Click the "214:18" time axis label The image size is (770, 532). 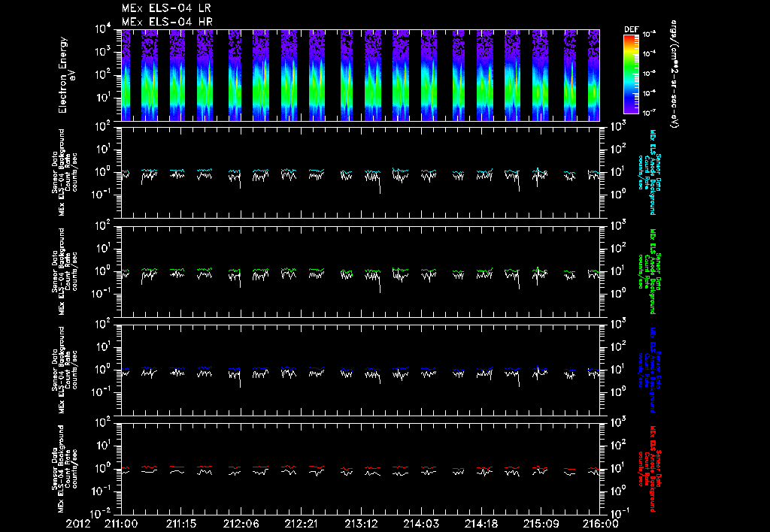click(x=480, y=524)
